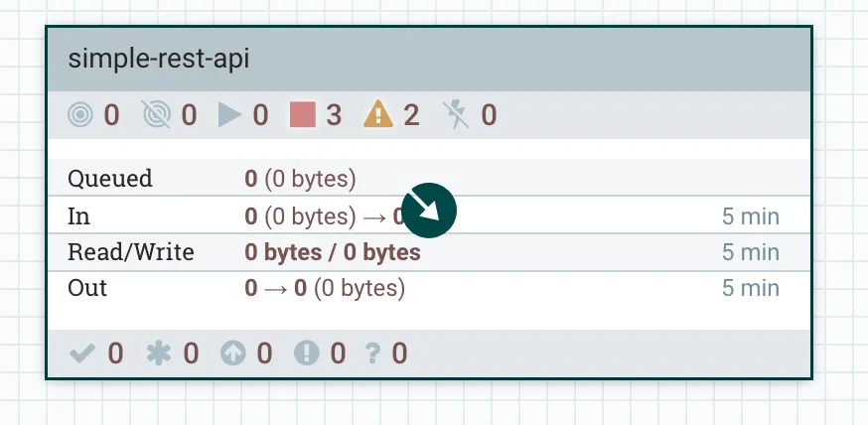The image size is (868, 425).
Task: Click the up-to-date checkmark icon
Action: tap(82, 353)
